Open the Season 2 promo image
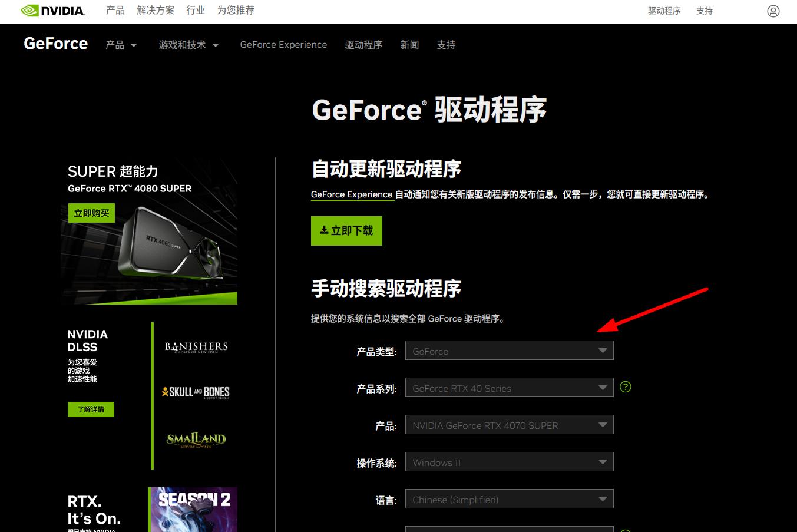This screenshot has width=797, height=532. click(193, 510)
